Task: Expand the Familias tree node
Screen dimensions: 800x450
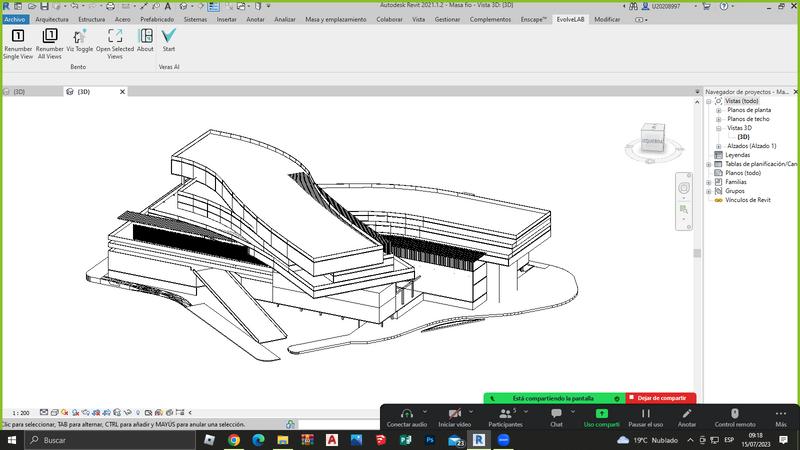Action: point(709,182)
